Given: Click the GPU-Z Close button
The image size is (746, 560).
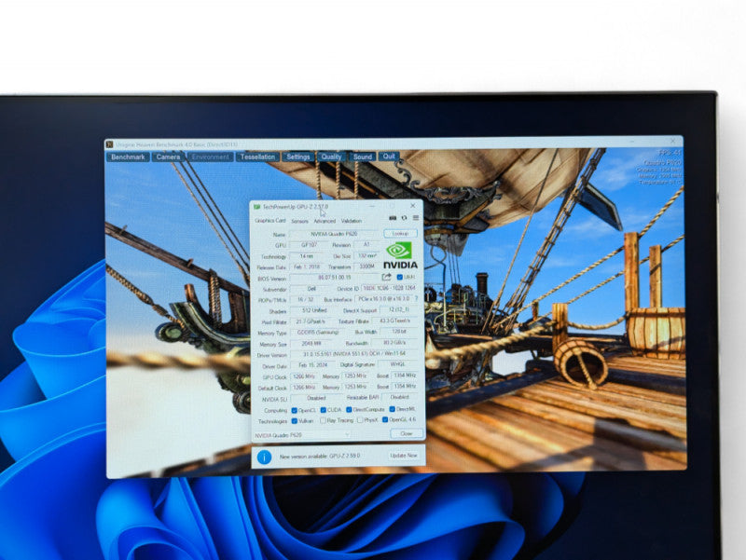Looking at the screenshot, I should point(407,433).
